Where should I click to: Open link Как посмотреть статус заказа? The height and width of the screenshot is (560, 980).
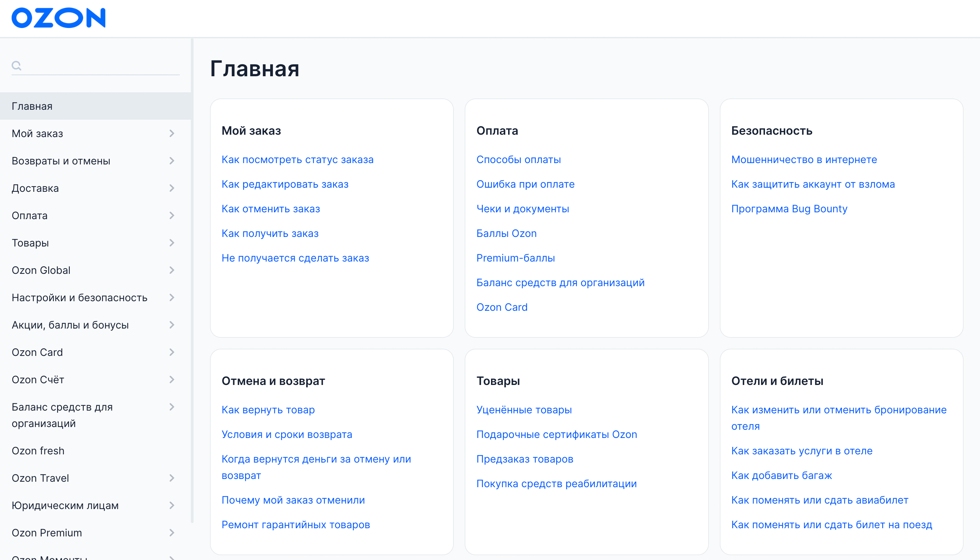click(298, 160)
